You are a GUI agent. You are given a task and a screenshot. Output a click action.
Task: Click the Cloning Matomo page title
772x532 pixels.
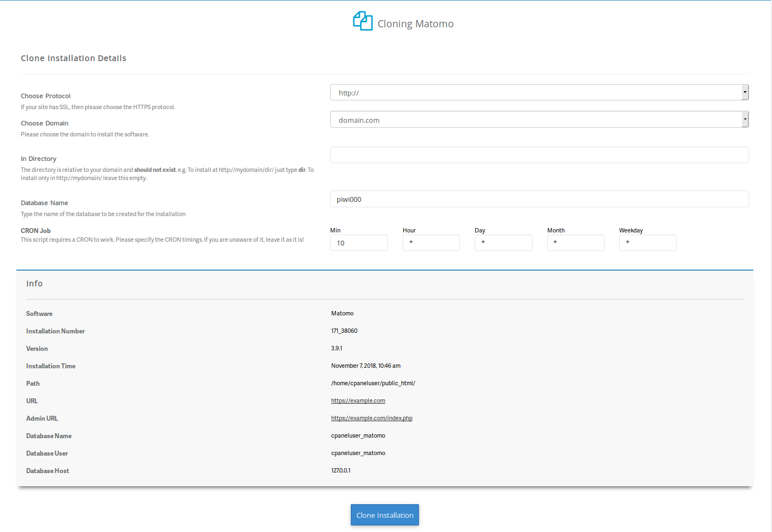416,23
